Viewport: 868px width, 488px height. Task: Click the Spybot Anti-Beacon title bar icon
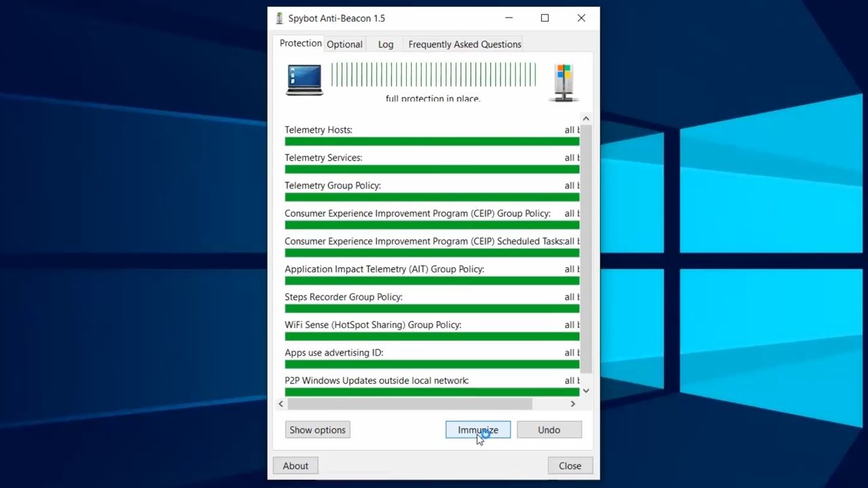coord(279,18)
